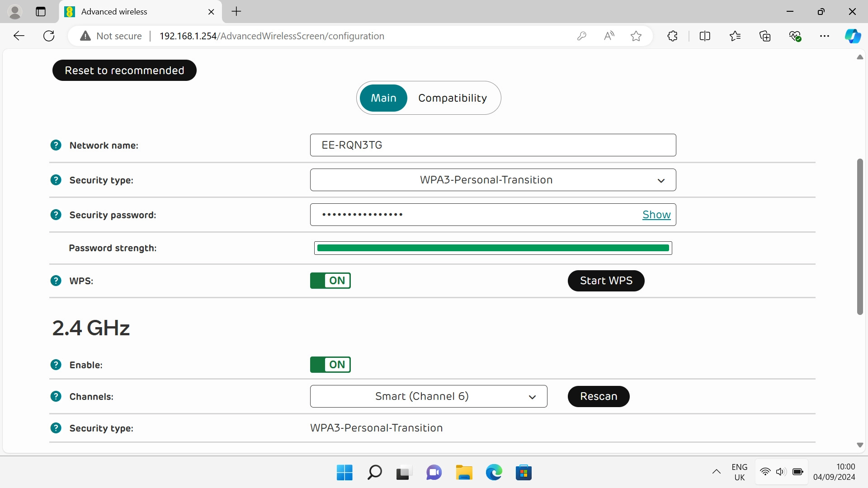Show the security password

pos(656,214)
